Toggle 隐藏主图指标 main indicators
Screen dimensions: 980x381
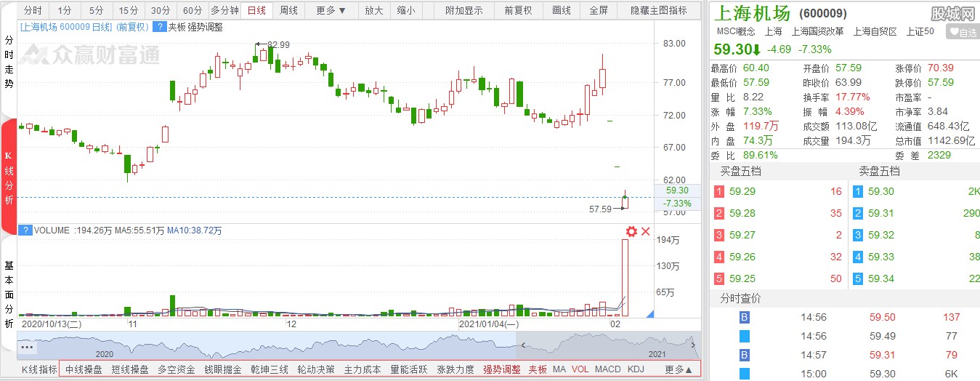[659, 11]
